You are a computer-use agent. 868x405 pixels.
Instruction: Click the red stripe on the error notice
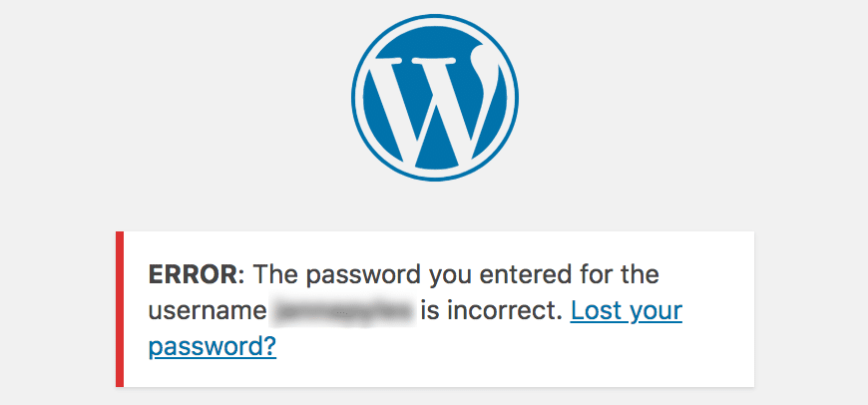(x=120, y=308)
